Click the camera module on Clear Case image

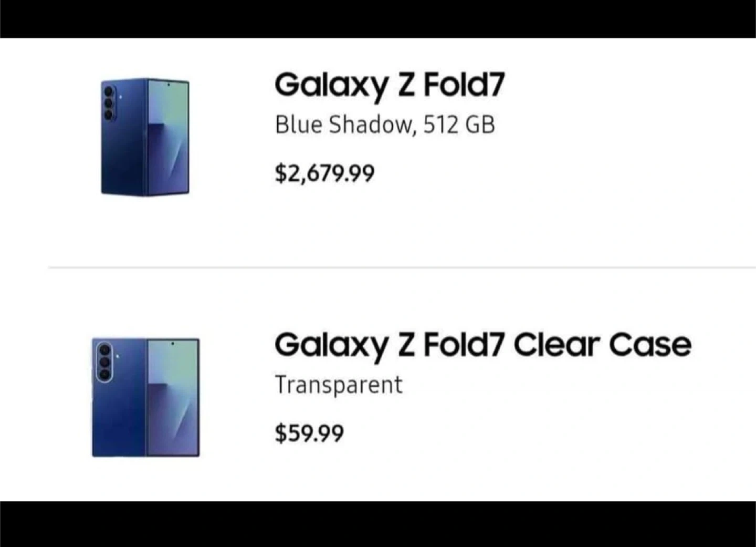(104, 361)
